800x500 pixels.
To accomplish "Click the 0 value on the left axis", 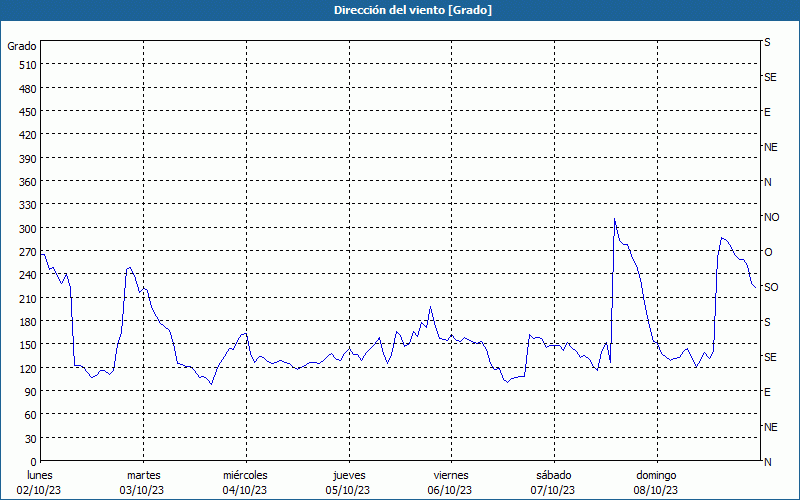I will (33, 462).
